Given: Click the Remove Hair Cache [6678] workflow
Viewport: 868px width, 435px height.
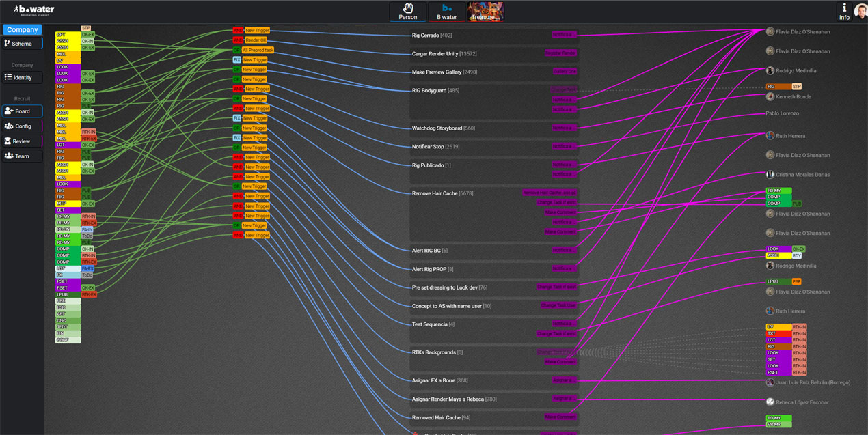Looking at the screenshot, I should [442, 193].
